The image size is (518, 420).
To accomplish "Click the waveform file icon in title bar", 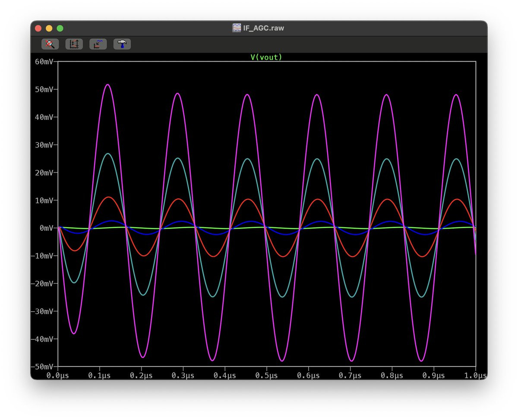I will pyautogui.click(x=237, y=28).
